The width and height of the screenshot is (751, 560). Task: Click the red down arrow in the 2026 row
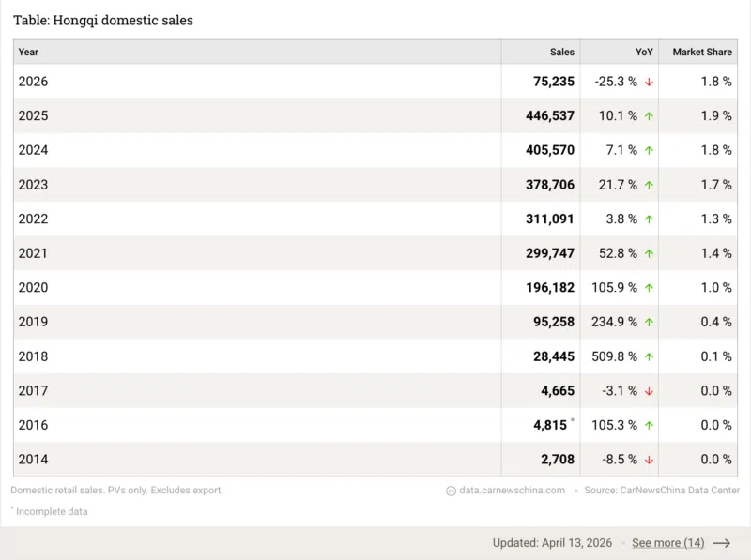(x=649, y=82)
